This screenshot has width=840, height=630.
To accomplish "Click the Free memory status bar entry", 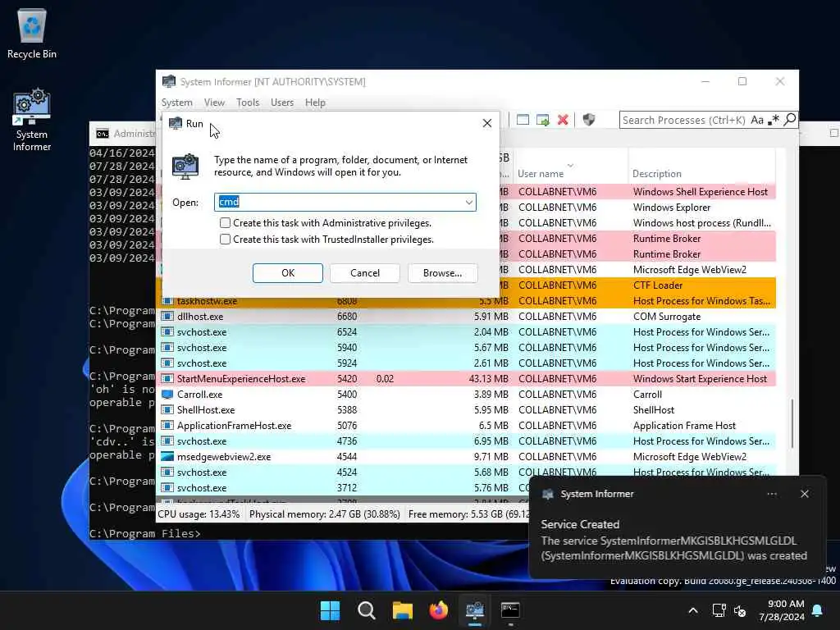I will point(468,514).
